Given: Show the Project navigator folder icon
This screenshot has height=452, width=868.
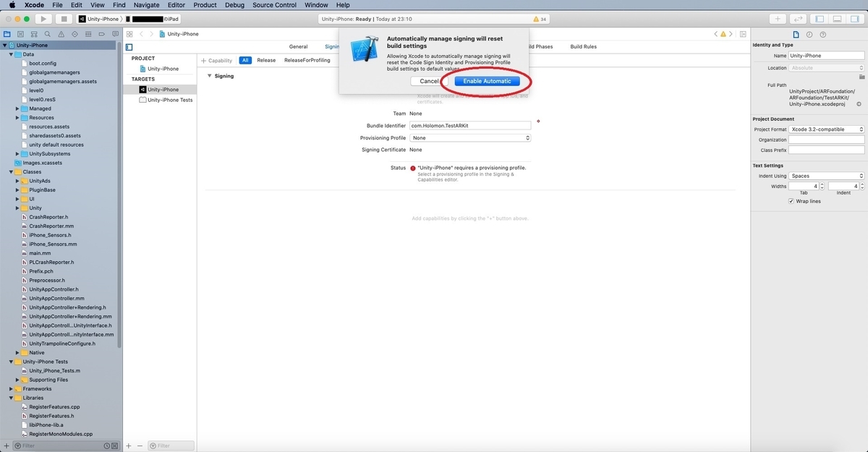Looking at the screenshot, I should tap(7, 34).
